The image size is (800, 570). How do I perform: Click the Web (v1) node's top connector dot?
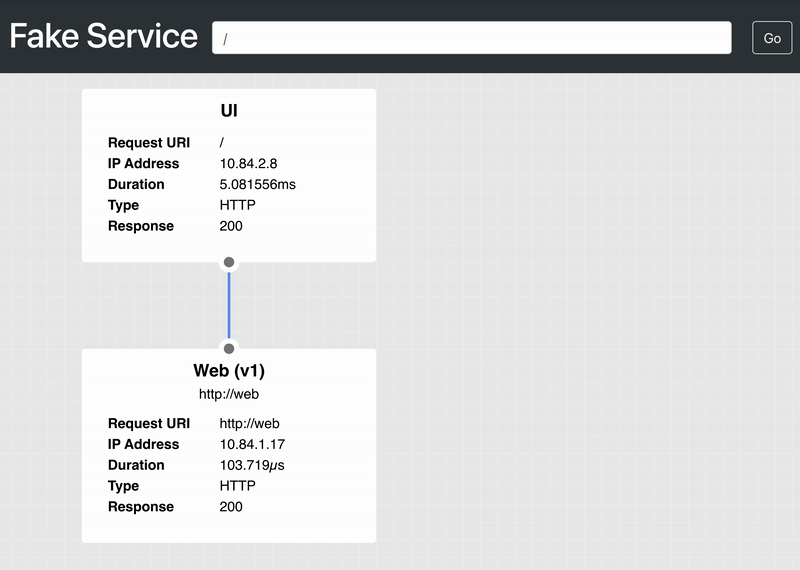coord(229,348)
